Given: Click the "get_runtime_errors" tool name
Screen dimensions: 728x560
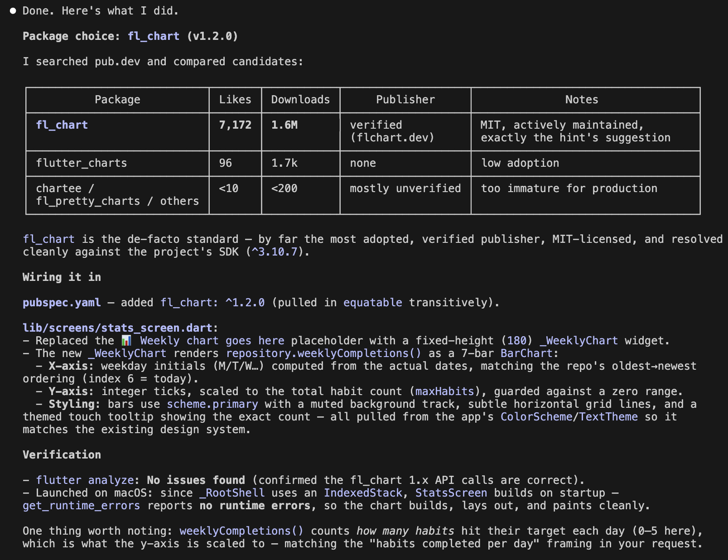Looking at the screenshot, I should (82, 506).
